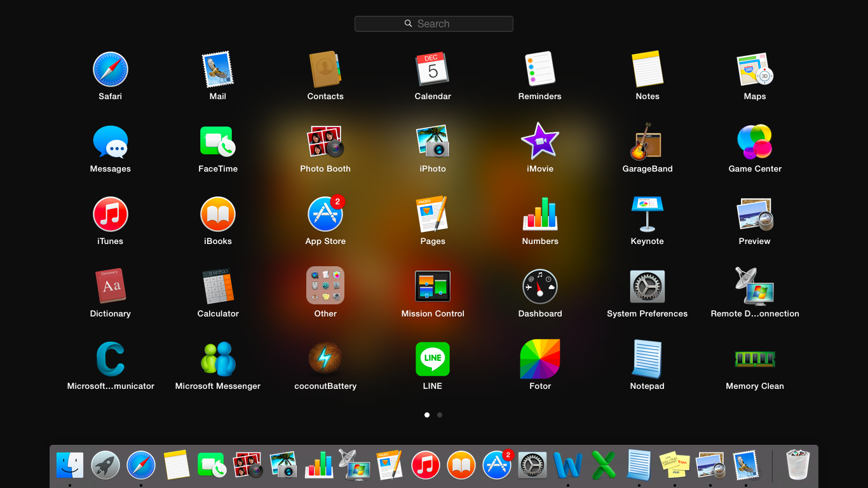The width and height of the screenshot is (868, 488).
Task: Open Photo Booth from the Dock
Action: 248,465
